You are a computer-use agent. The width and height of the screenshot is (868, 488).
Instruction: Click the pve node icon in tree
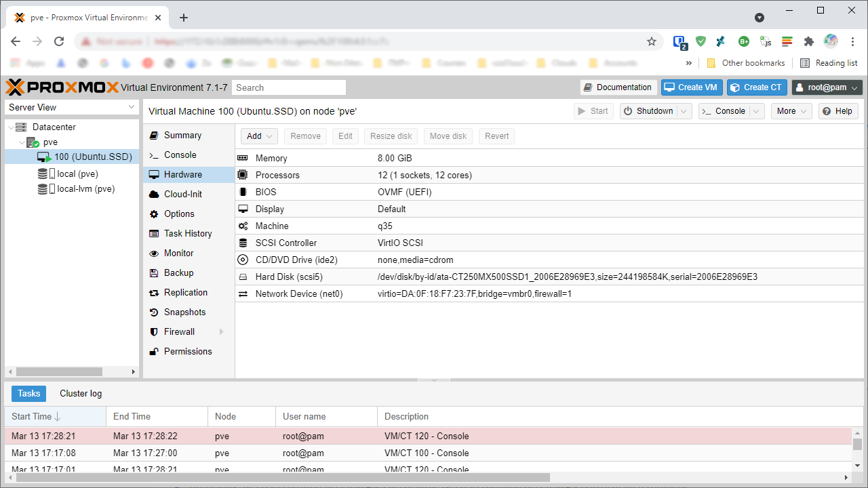pyautogui.click(x=33, y=142)
